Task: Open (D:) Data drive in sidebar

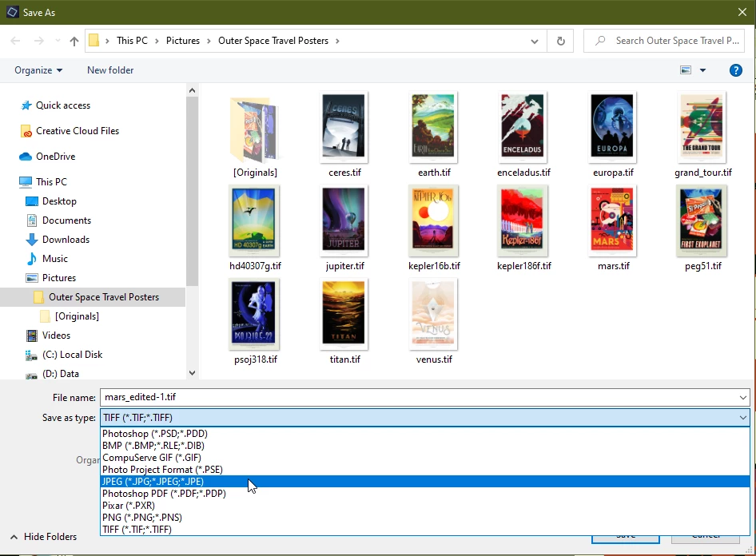Action: pyautogui.click(x=60, y=374)
